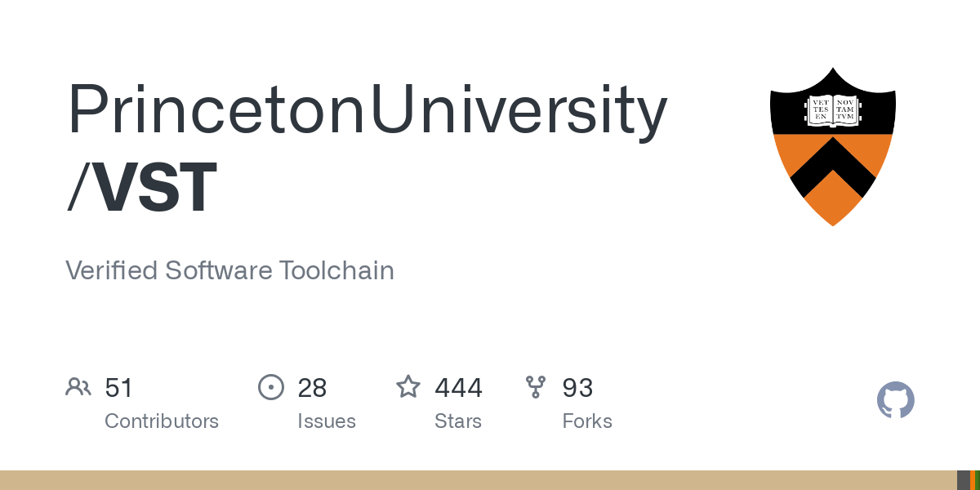Click the Contributors label

click(162, 421)
